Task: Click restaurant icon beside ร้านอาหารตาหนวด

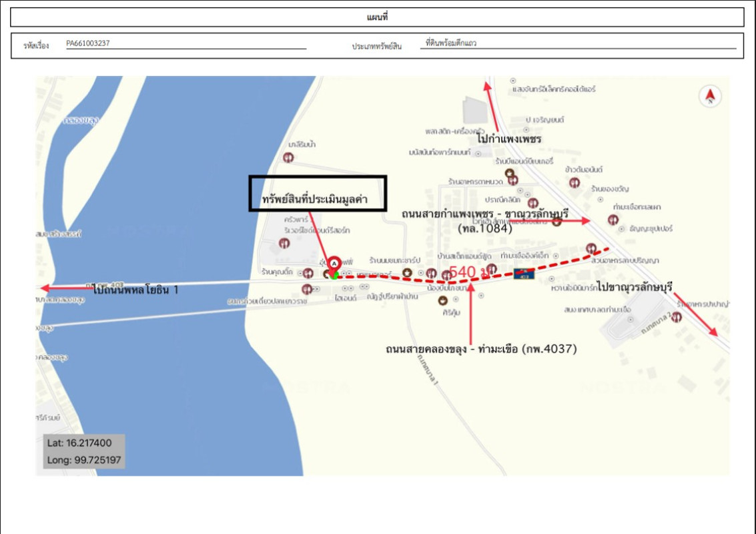Action: [x=513, y=180]
